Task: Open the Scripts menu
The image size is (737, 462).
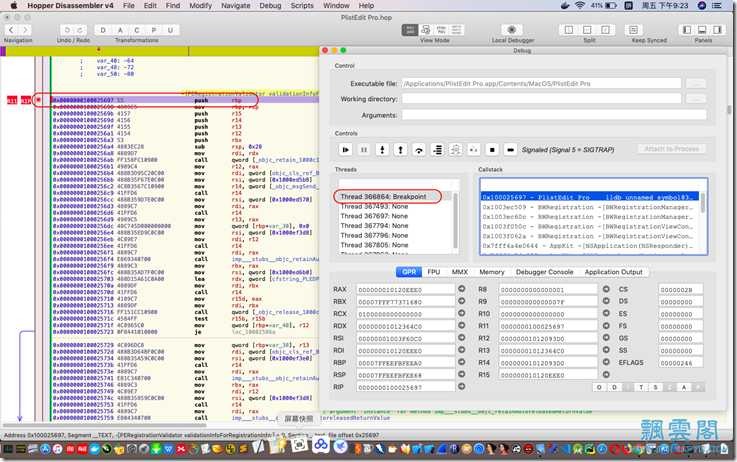Action: click(302, 6)
